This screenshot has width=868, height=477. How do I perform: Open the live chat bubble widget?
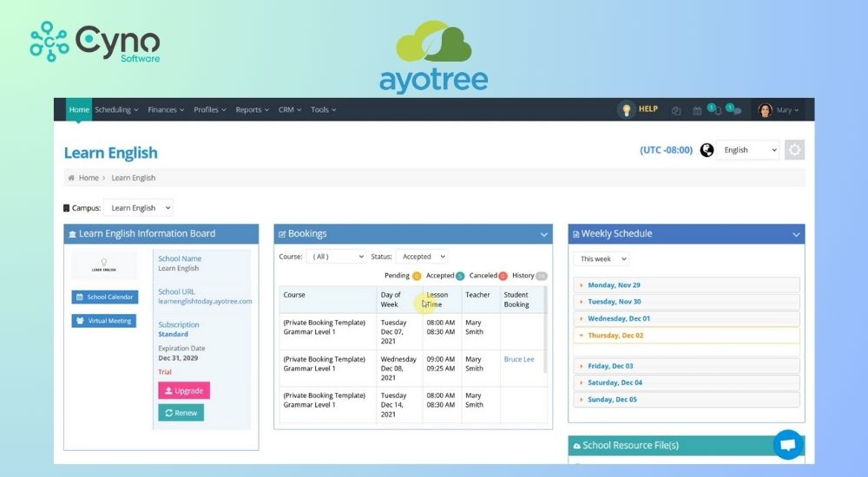coord(788,444)
